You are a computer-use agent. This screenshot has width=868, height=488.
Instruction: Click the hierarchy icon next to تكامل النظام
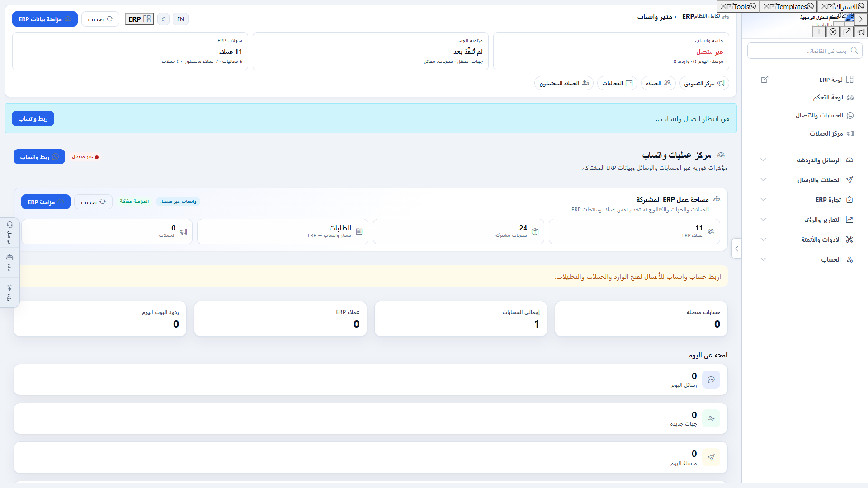pyautogui.click(x=726, y=16)
